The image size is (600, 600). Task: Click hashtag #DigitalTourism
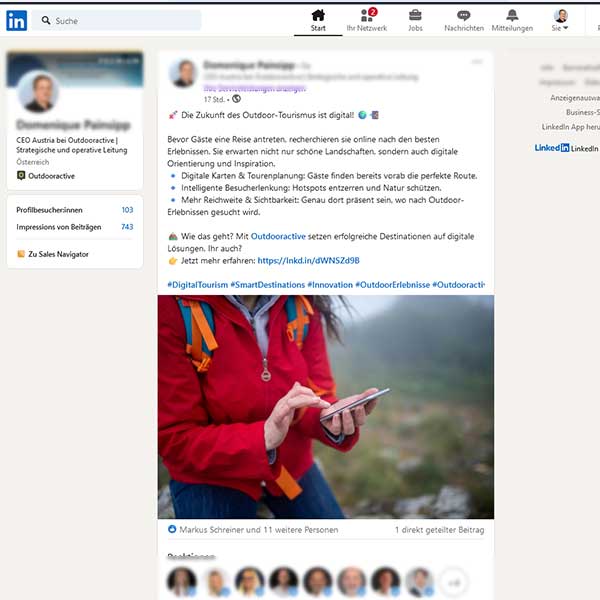click(x=197, y=285)
